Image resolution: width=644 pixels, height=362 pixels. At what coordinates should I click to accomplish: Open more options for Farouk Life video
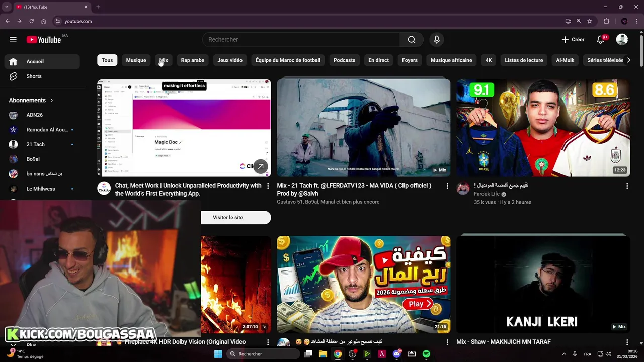627,186
